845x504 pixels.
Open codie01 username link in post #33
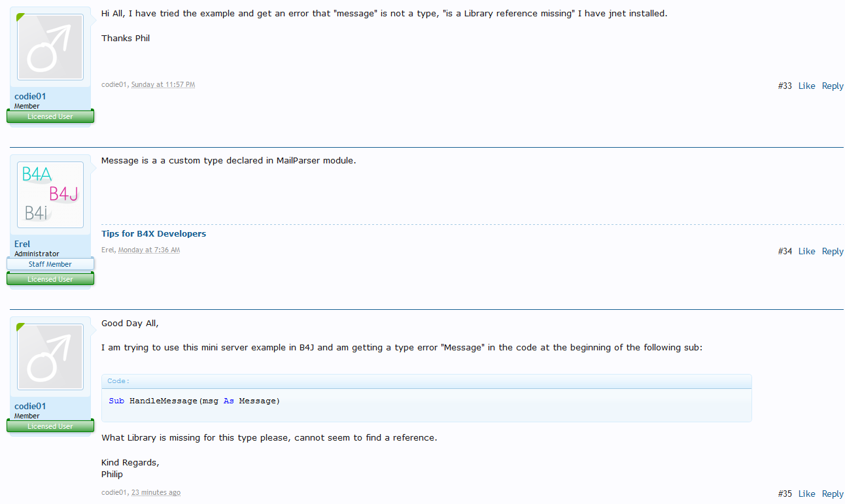click(30, 96)
